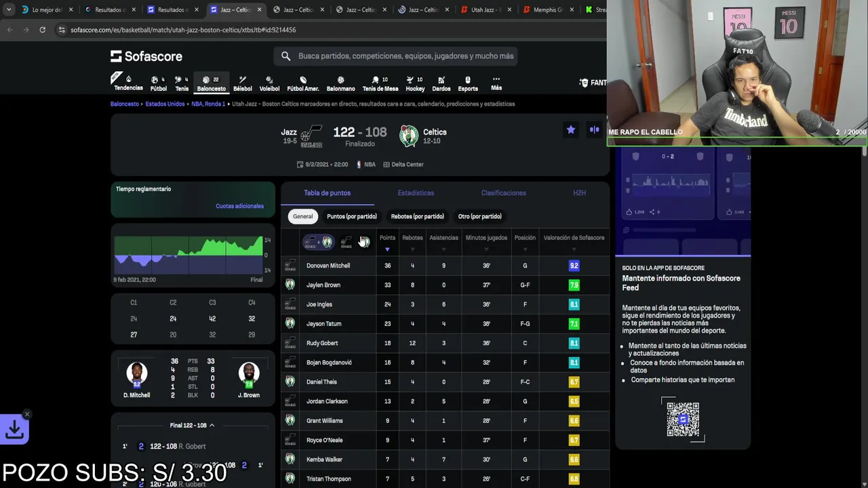Open the Voleibol sport section
The height and width of the screenshot is (488, 868).
click(269, 83)
